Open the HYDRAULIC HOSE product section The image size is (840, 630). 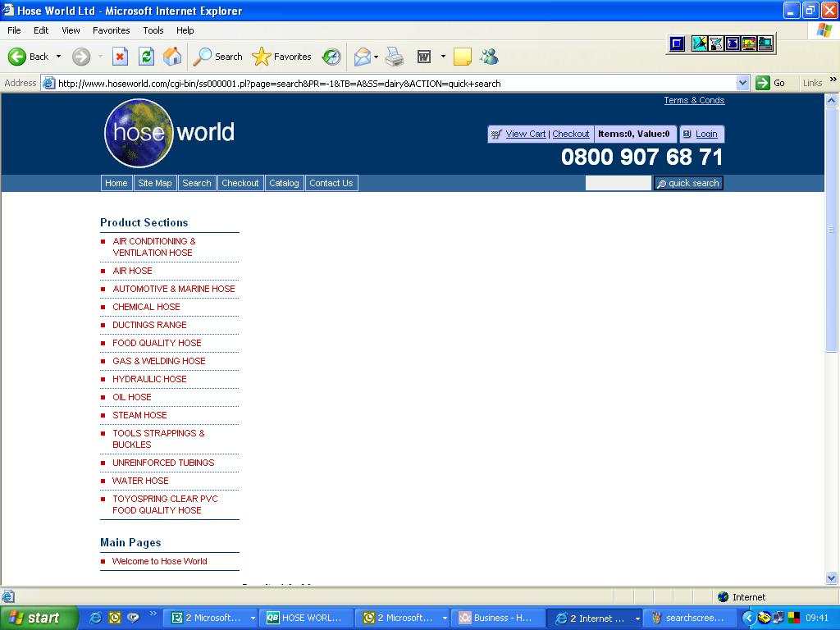point(149,379)
